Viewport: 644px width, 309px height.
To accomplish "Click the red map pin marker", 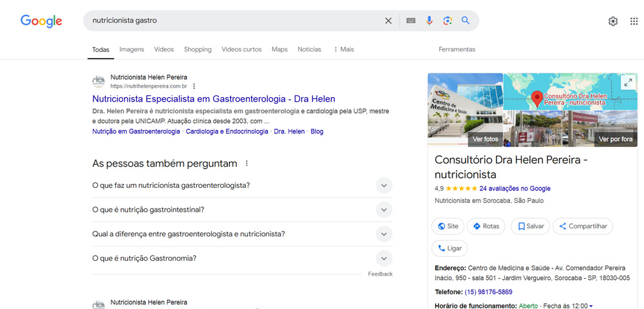I will pos(536,99).
